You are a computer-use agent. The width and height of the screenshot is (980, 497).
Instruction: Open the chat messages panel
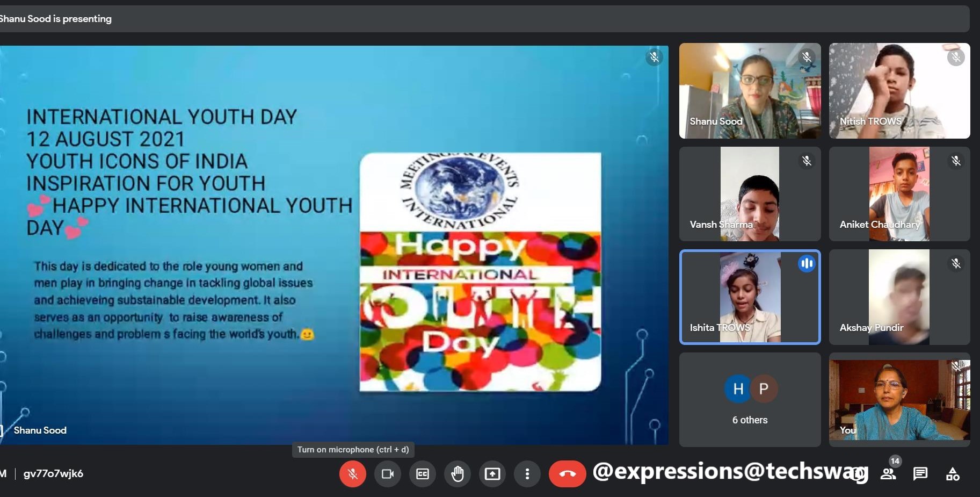(x=920, y=474)
